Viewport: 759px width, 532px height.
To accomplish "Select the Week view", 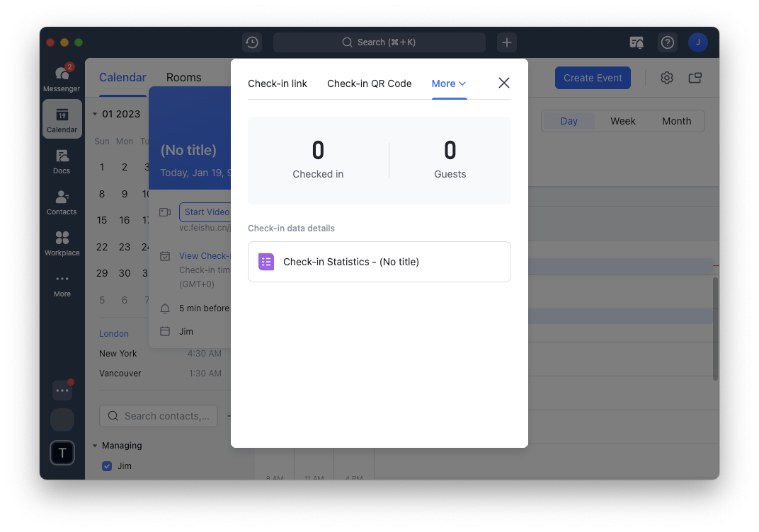I will point(622,121).
